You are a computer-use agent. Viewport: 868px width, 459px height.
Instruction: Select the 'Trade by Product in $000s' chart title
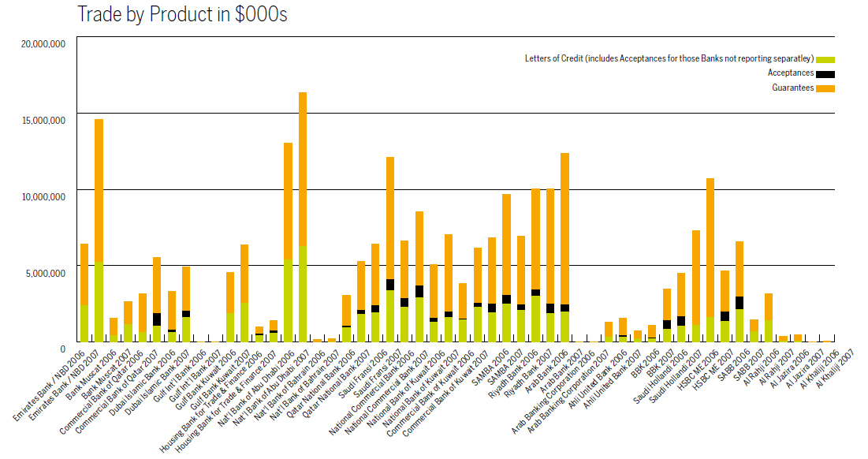coord(182,14)
